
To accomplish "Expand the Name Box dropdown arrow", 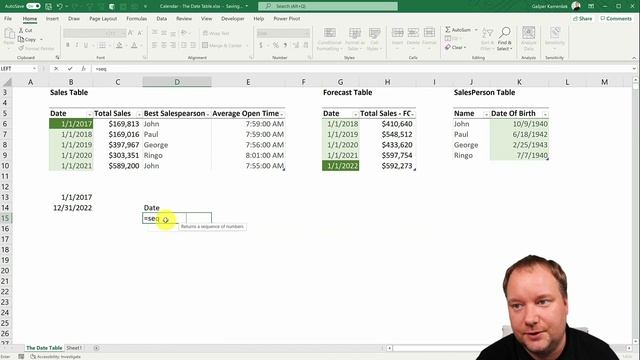I will [34, 69].
